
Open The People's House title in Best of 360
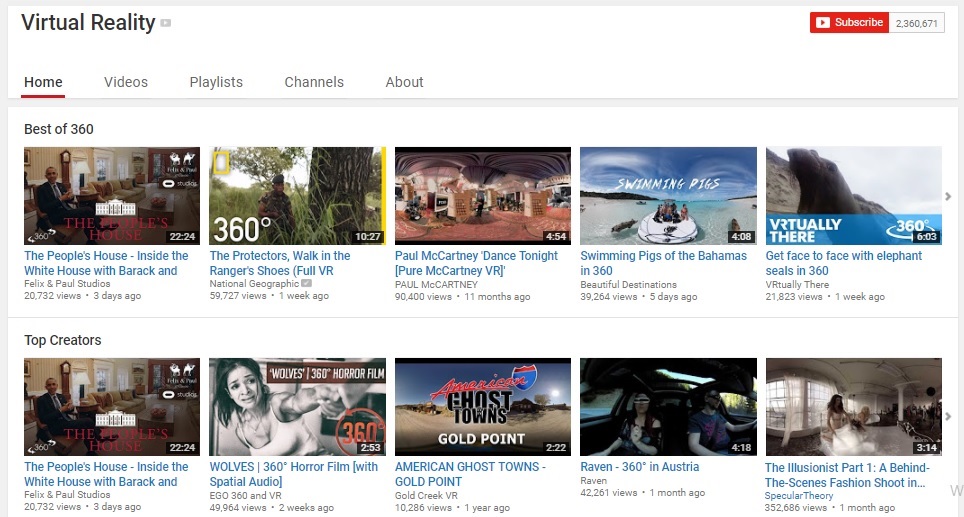click(106, 263)
